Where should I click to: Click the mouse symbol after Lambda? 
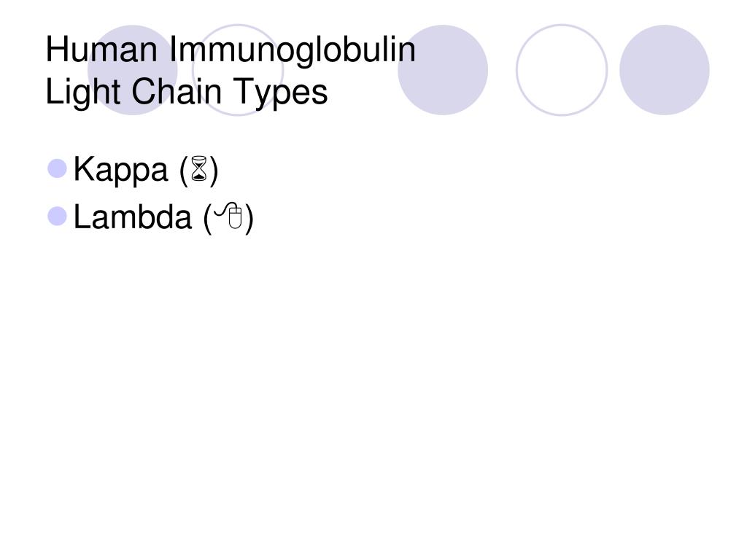[x=229, y=216]
